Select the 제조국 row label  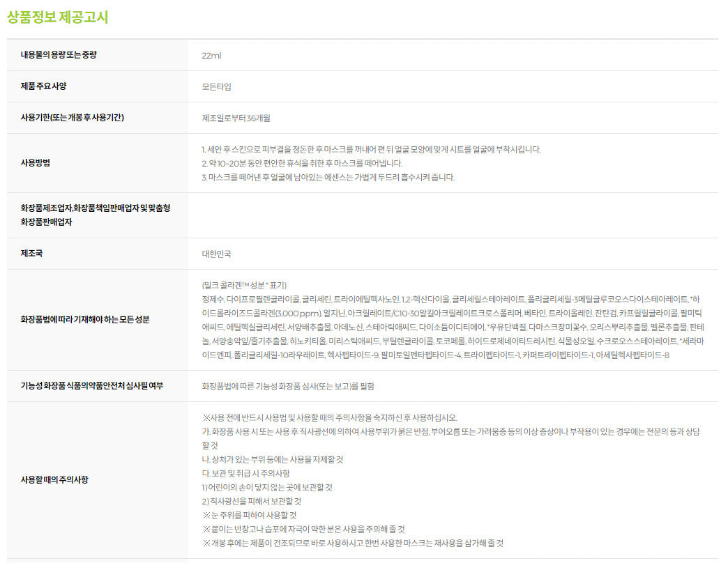[x=31, y=254]
